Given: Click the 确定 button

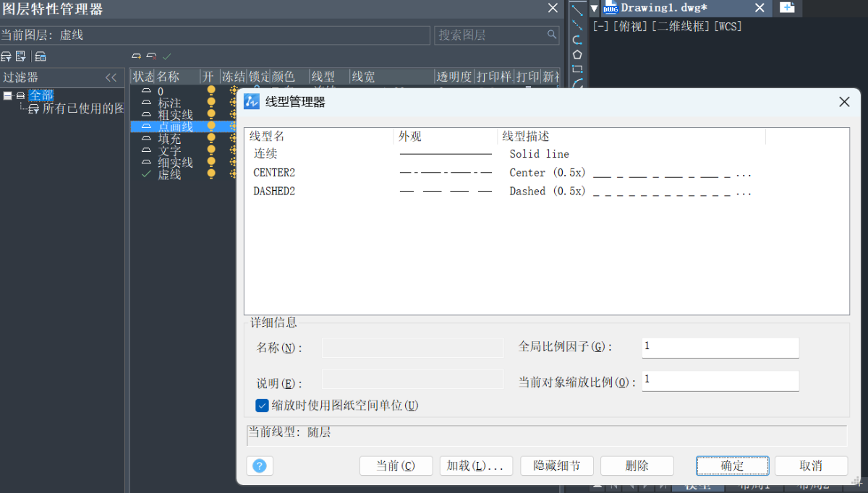Looking at the screenshot, I should click(x=732, y=466).
